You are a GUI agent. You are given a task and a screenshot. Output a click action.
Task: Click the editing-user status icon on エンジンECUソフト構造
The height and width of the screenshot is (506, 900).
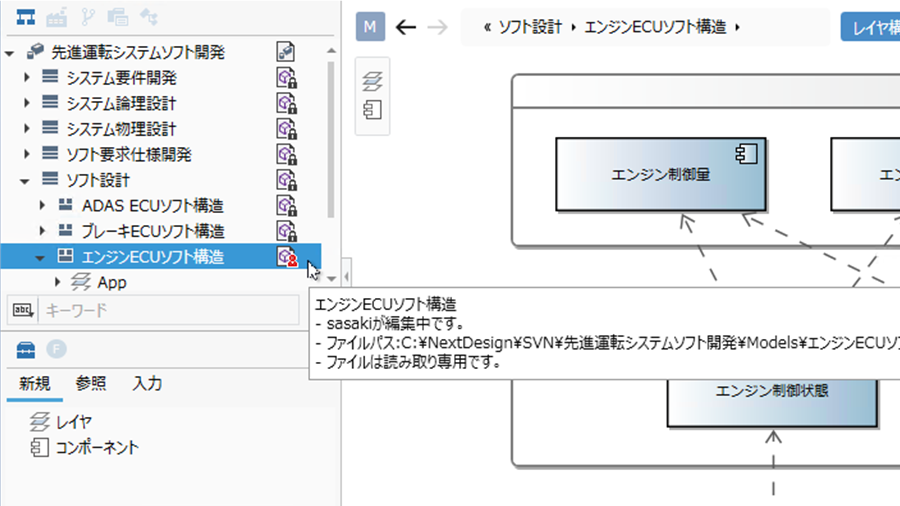pyautogui.click(x=287, y=257)
